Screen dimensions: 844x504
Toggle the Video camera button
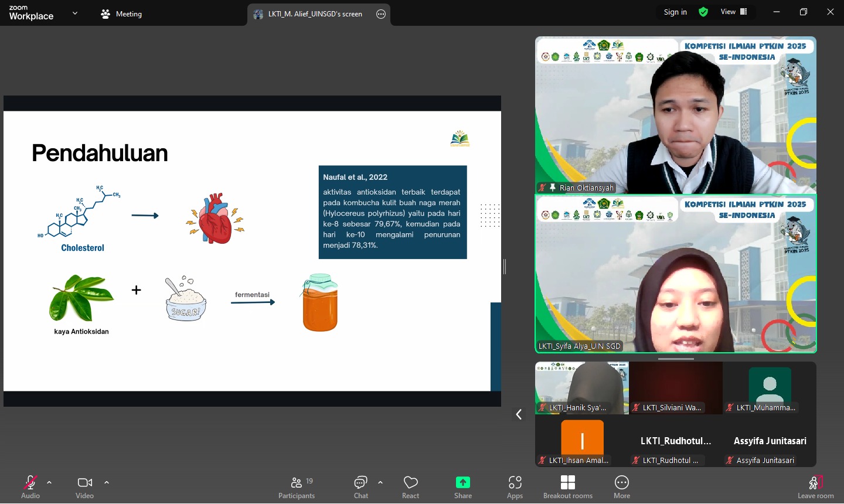click(85, 485)
